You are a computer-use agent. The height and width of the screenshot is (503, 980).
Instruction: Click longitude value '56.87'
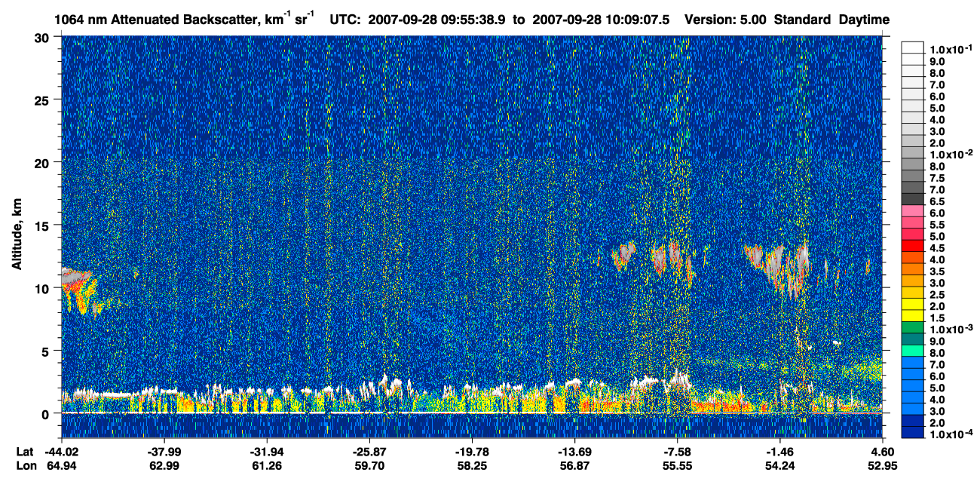coord(575,465)
